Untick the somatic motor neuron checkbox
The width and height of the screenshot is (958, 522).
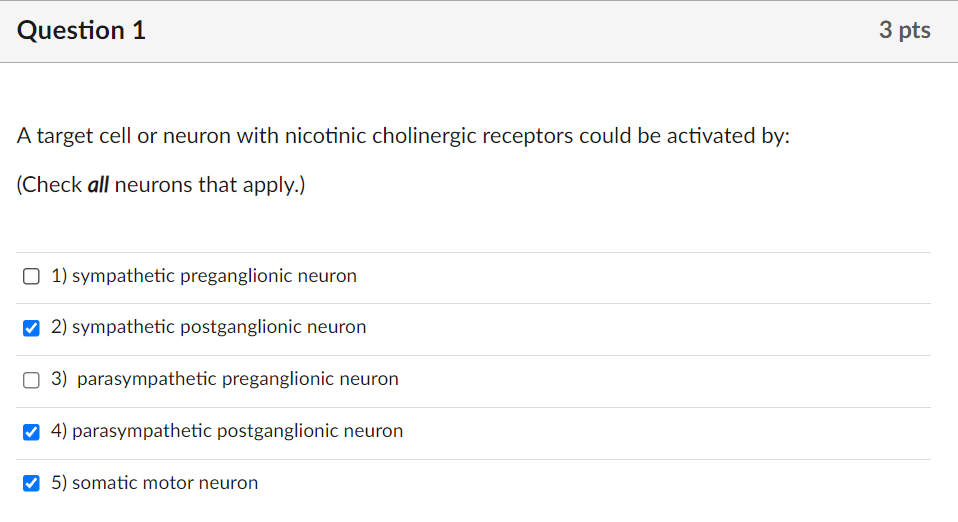[32, 484]
